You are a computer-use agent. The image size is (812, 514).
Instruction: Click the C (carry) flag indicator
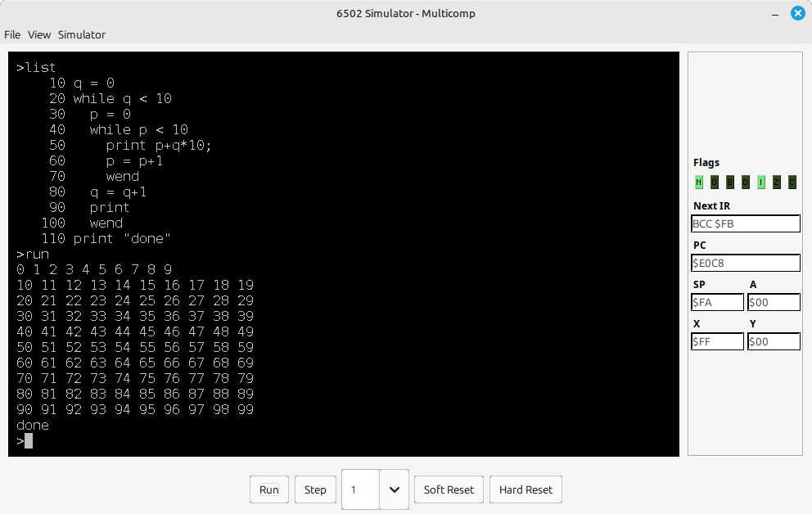pyautogui.click(x=792, y=183)
